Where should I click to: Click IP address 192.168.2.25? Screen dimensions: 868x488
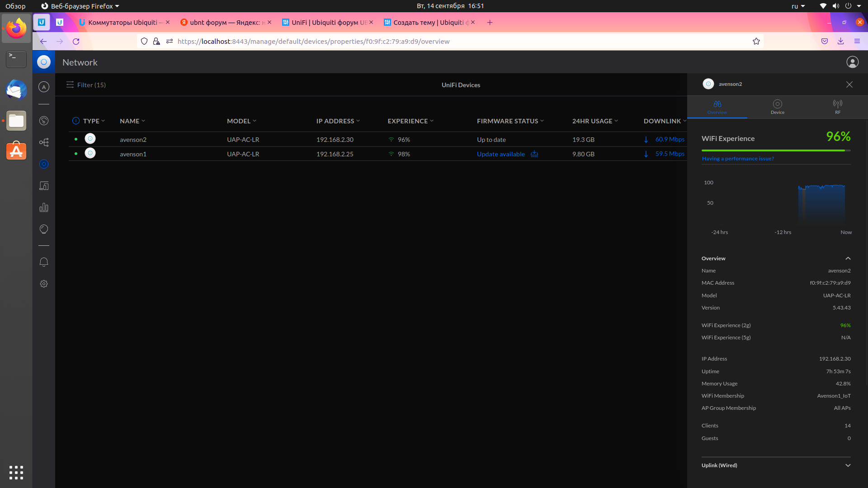(335, 154)
